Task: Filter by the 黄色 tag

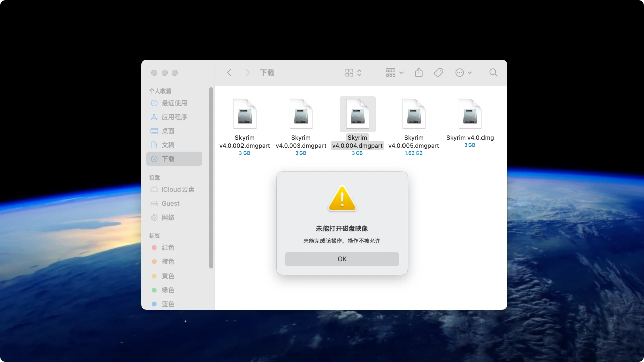Action: click(174, 276)
